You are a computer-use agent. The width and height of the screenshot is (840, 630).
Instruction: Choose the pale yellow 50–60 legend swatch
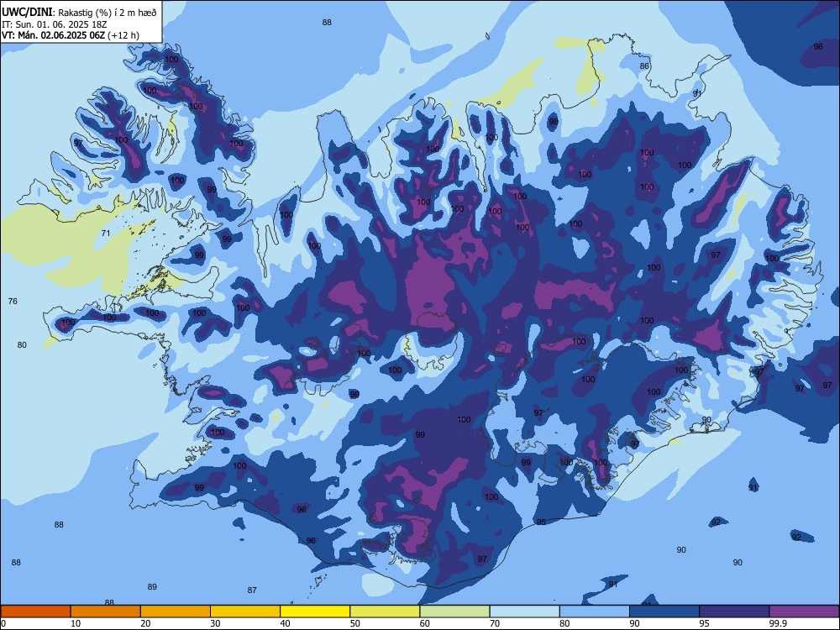pyautogui.click(x=386, y=612)
